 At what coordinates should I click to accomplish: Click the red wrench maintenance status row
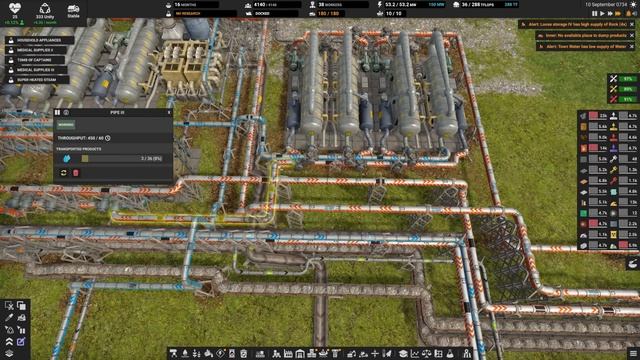click(x=623, y=99)
